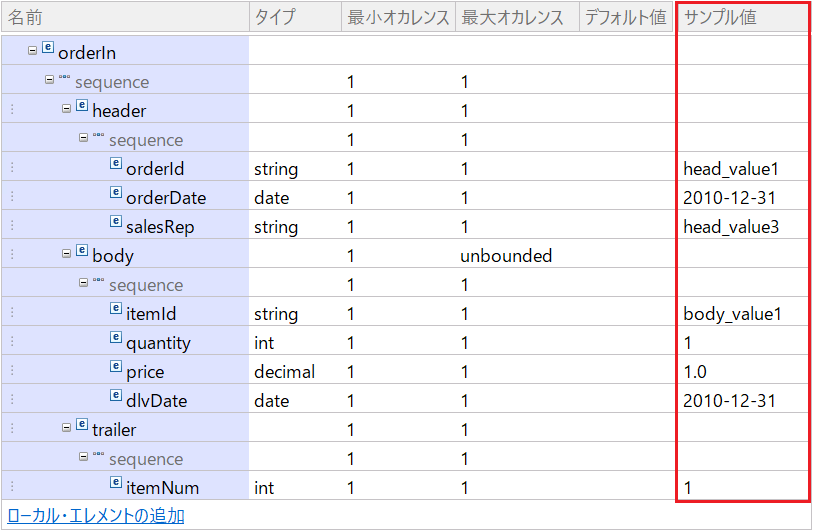Select the itemId tree row name
813x531 pixels.
151,314
